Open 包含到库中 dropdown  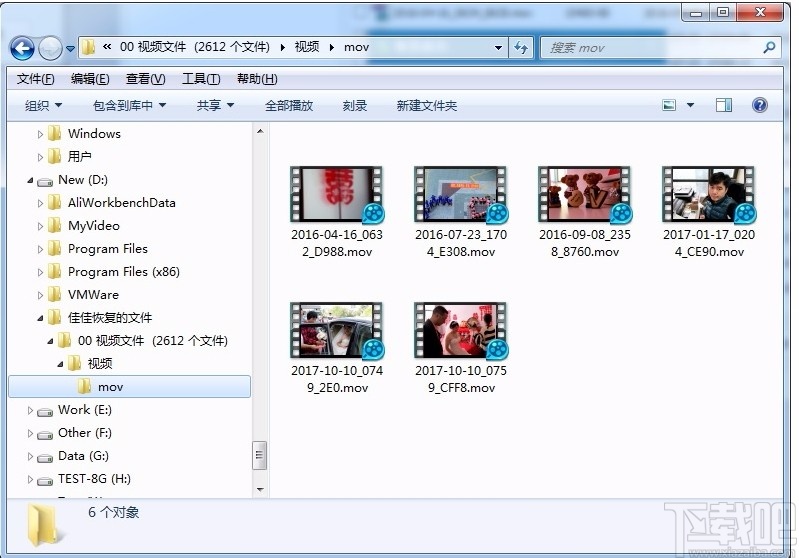point(129,105)
